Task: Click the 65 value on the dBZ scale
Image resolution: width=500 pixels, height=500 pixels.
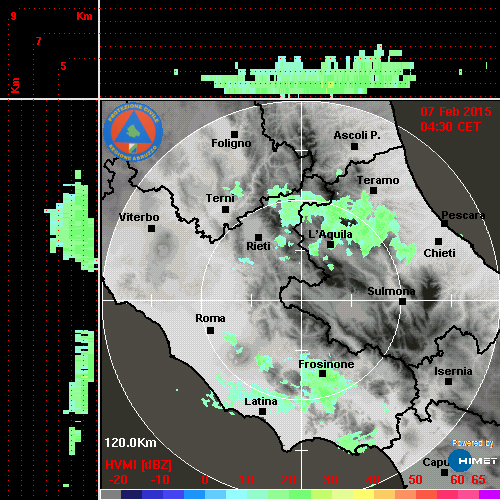Action: 478,480
